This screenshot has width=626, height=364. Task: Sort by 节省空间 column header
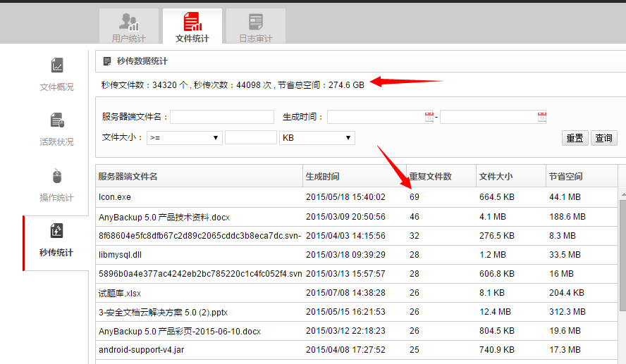pos(566,177)
